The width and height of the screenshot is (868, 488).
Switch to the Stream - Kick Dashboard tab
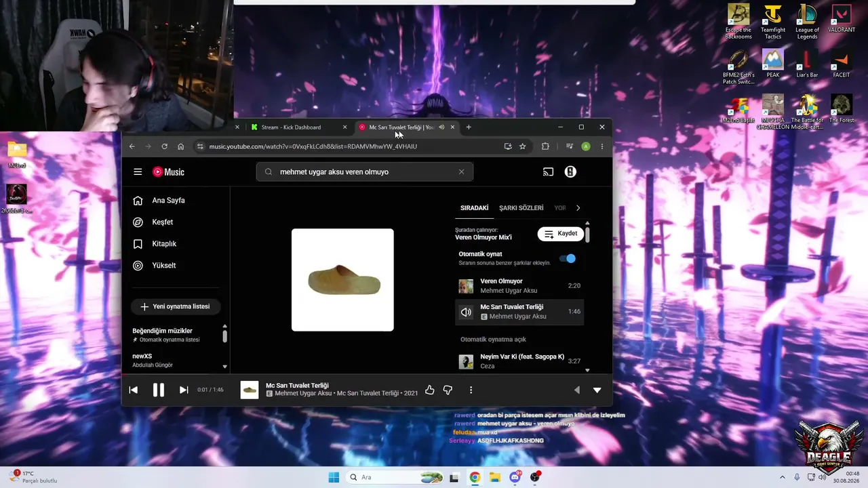click(x=298, y=127)
